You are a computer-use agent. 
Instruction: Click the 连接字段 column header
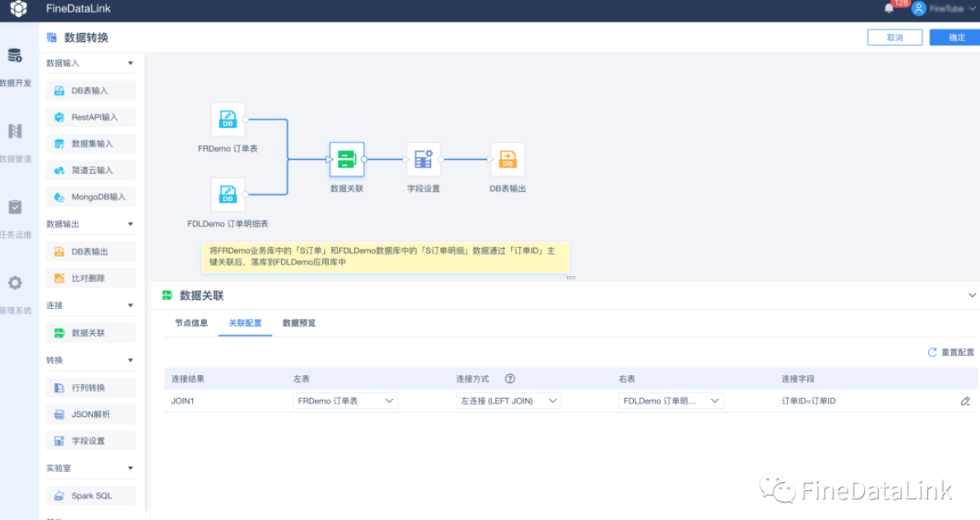tap(798, 379)
